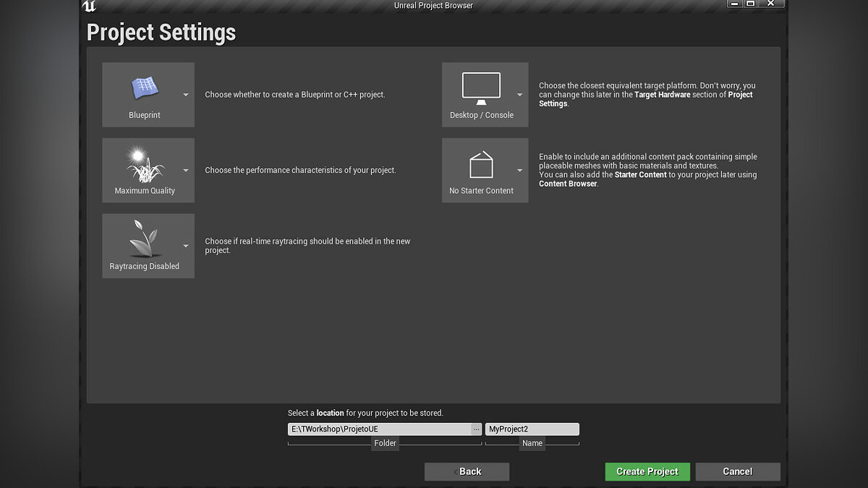Click the Unreal Engine logo in title bar

pyautogui.click(x=89, y=7)
